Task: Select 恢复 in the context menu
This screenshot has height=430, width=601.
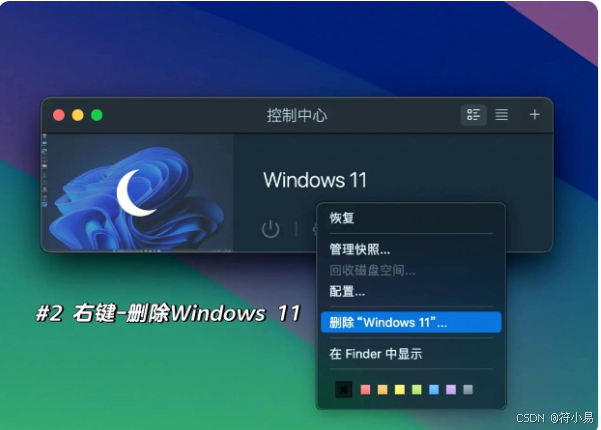Action: pyautogui.click(x=411, y=218)
